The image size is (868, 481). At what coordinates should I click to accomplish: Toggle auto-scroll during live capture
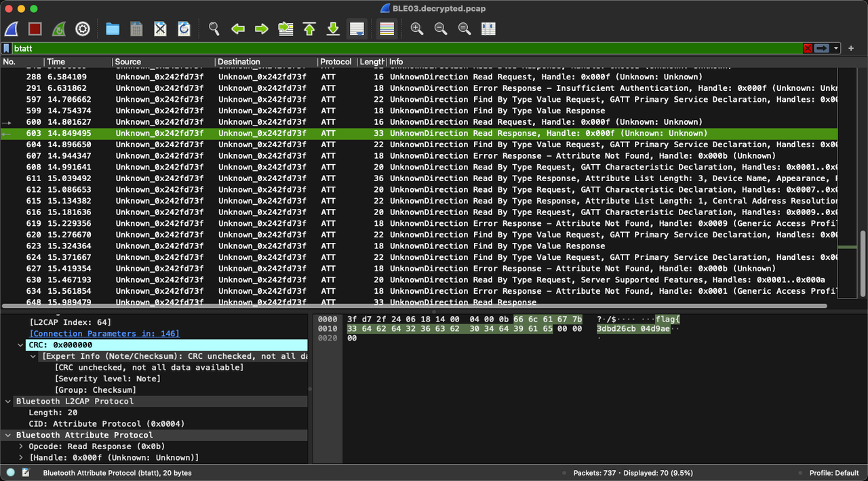coord(357,28)
